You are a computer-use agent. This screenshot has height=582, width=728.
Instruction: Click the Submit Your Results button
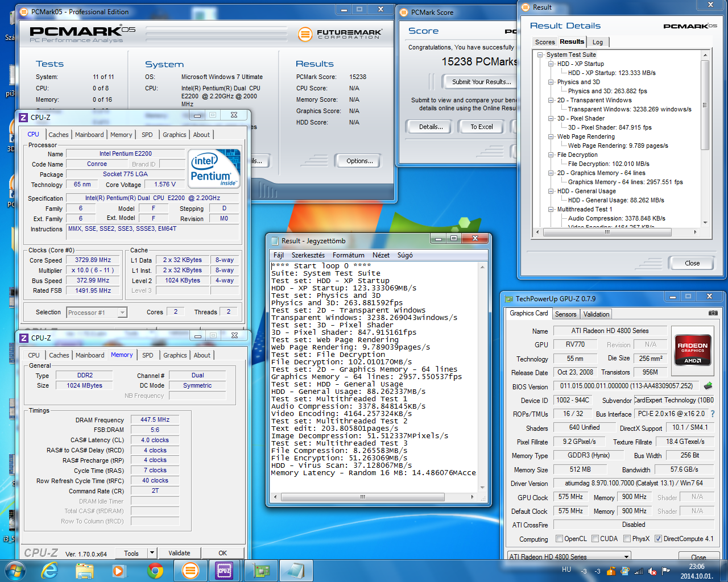[x=481, y=82]
